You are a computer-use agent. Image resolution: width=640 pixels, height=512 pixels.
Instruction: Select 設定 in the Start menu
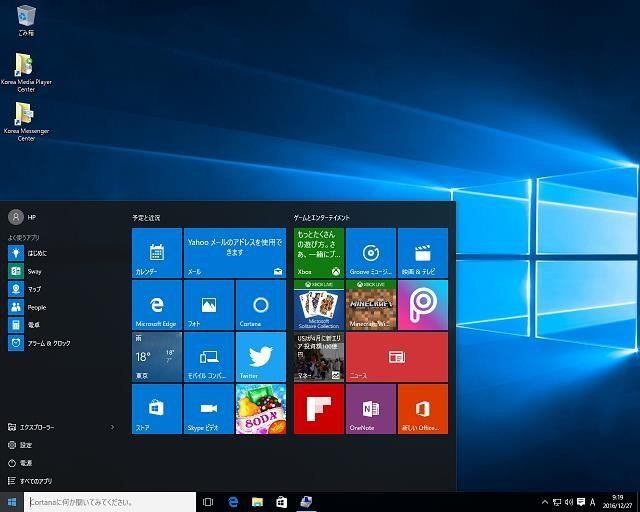pyautogui.click(x=26, y=445)
